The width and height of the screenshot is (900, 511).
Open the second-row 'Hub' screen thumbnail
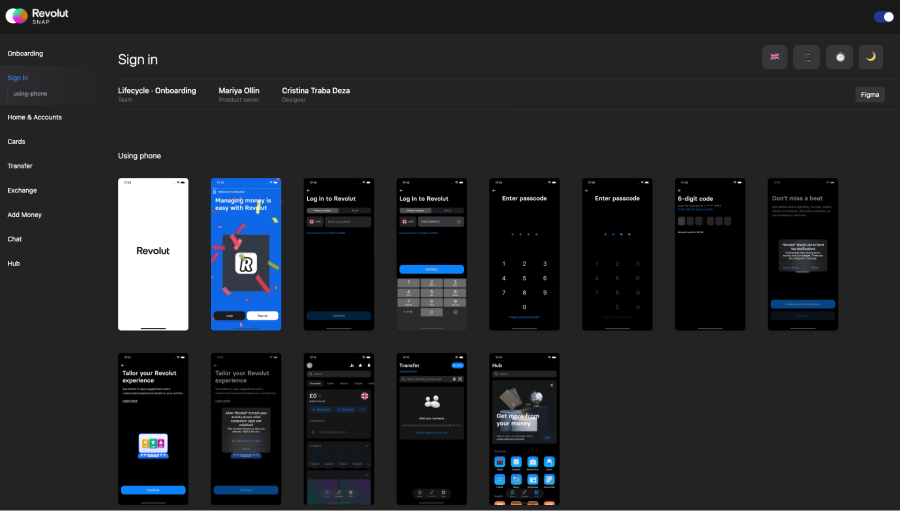tap(524, 429)
